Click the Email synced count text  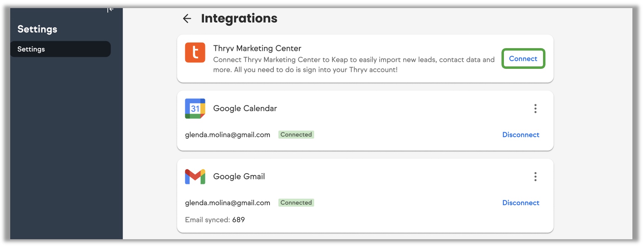pos(215,220)
